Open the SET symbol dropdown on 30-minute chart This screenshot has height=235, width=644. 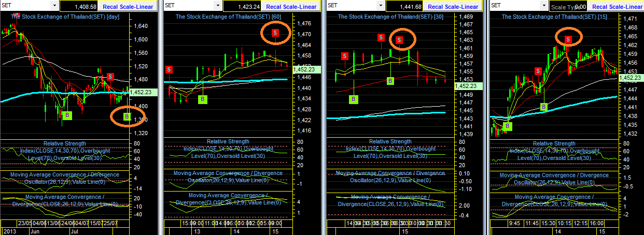(381, 5)
